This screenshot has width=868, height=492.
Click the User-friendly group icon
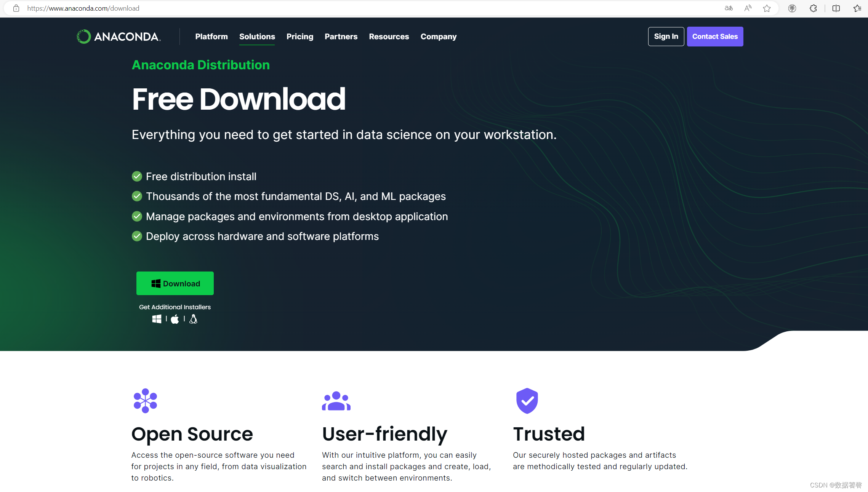click(336, 400)
